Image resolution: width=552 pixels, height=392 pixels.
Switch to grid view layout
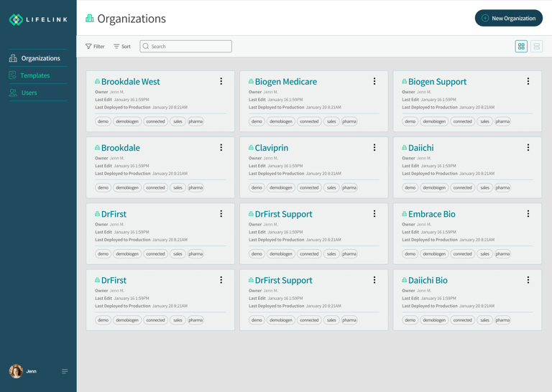tap(521, 47)
